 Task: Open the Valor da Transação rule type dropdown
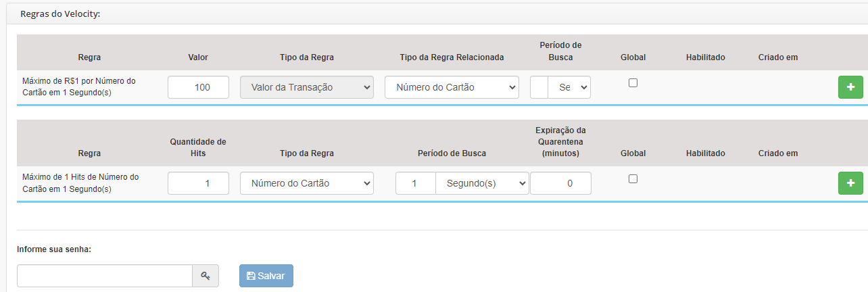click(307, 87)
